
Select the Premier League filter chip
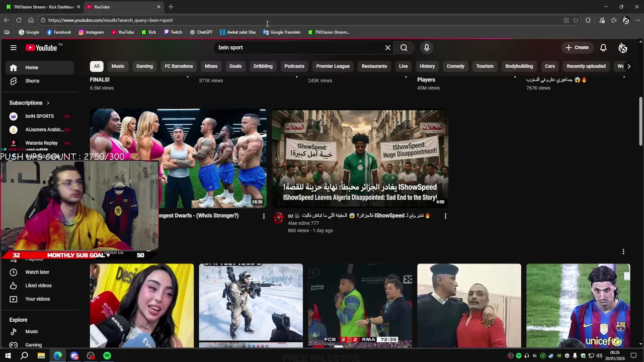click(x=333, y=66)
